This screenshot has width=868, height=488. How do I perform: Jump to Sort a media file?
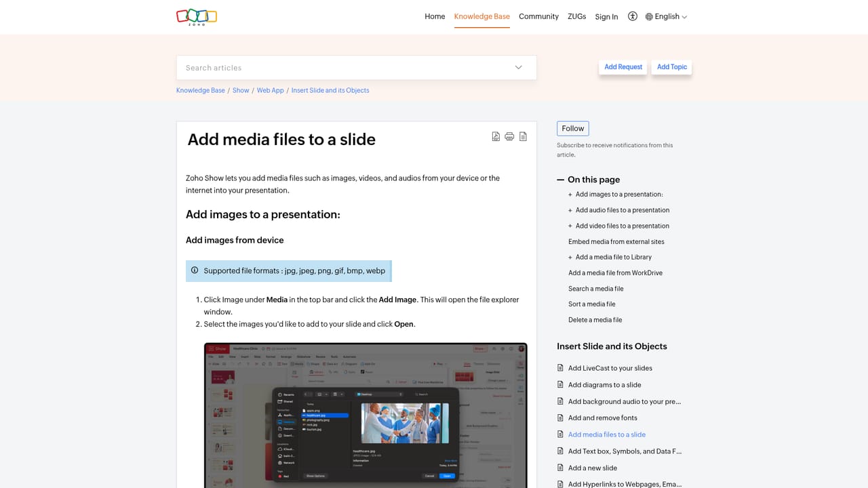pyautogui.click(x=592, y=304)
